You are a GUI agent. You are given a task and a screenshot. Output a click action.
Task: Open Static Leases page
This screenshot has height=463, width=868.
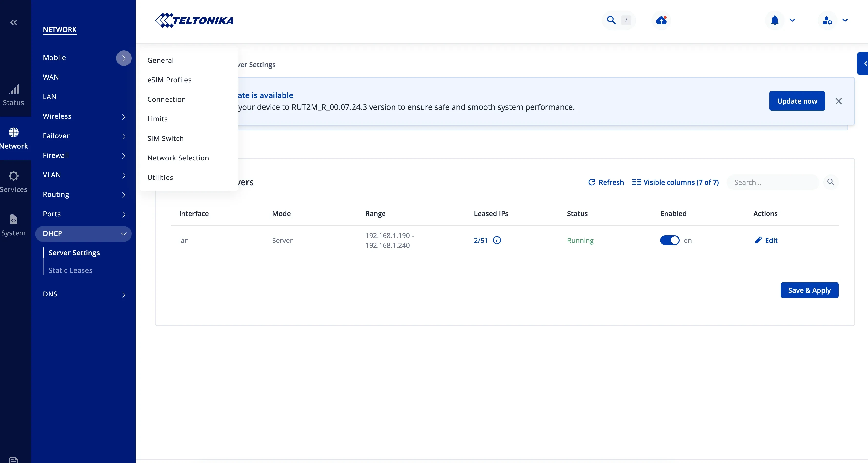(71, 270)
